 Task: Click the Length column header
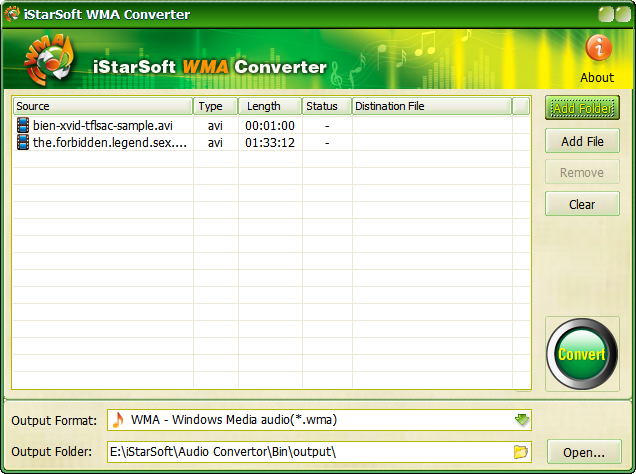click(x=270, y=106)
